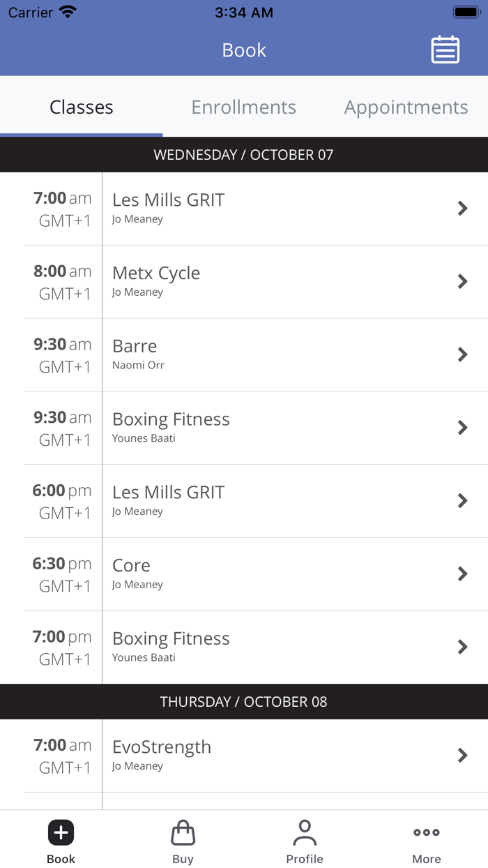Open the schedule calendar icon

(x=445, y=50)
